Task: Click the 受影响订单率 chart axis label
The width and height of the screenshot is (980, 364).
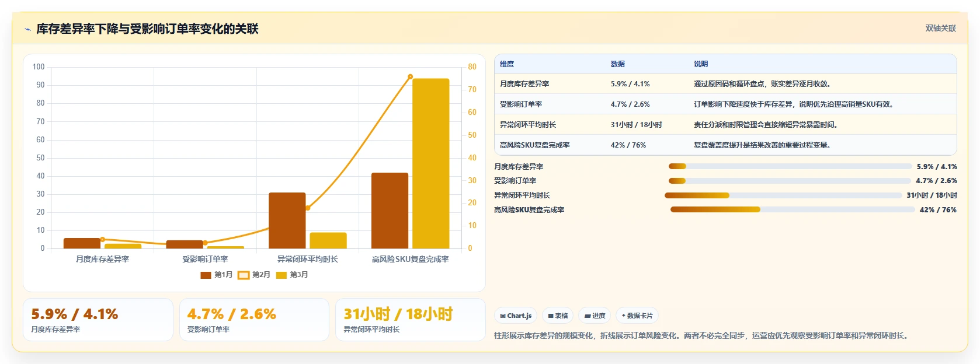Action: point(205,259)
